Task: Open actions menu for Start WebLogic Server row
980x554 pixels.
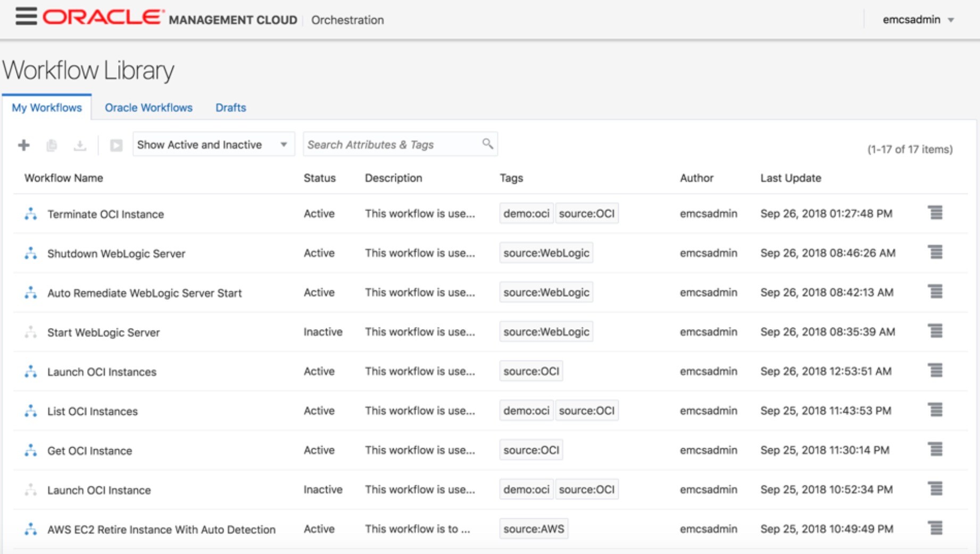Action: pos(935,331)
